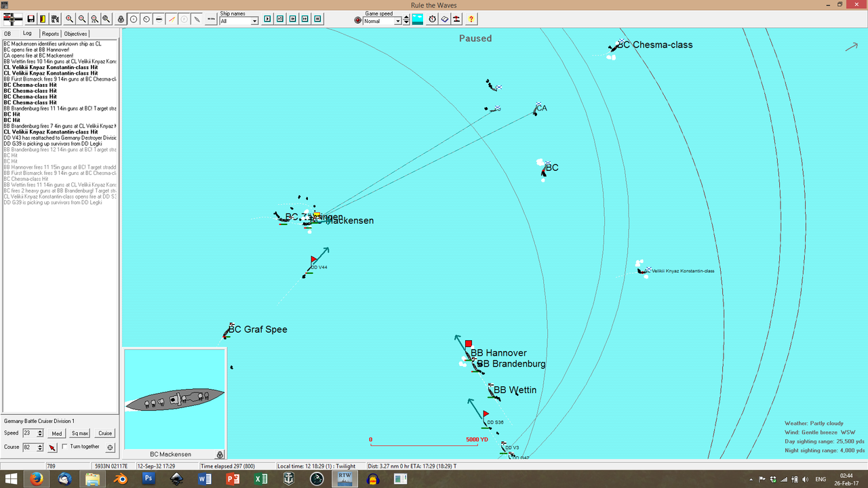Click the anchor icon on the toolbar
868x488 pixels.
[121, 19]
